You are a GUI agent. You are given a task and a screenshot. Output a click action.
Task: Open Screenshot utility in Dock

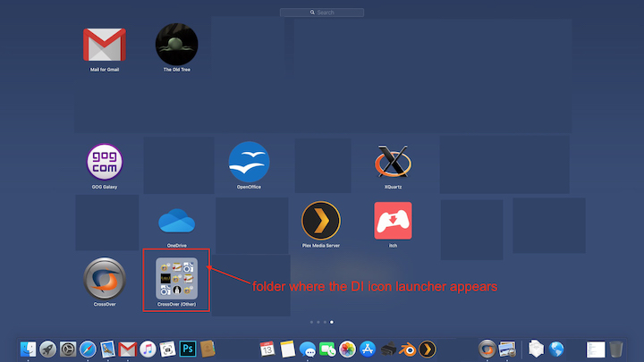coord(167,349)
